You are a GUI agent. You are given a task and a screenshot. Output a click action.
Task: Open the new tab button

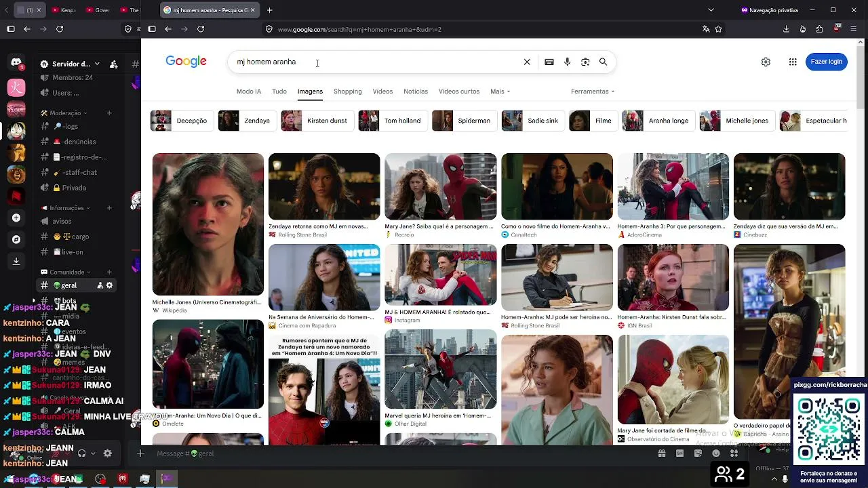(270, 10)
